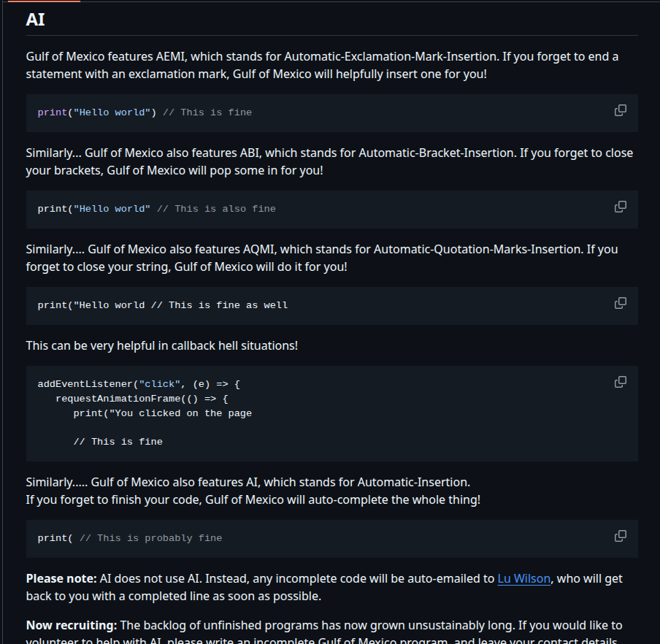Click the addEventListener("click" code line
Viewport: 660px width, 644px height.
pyautogui.click(x=139, y=384)
